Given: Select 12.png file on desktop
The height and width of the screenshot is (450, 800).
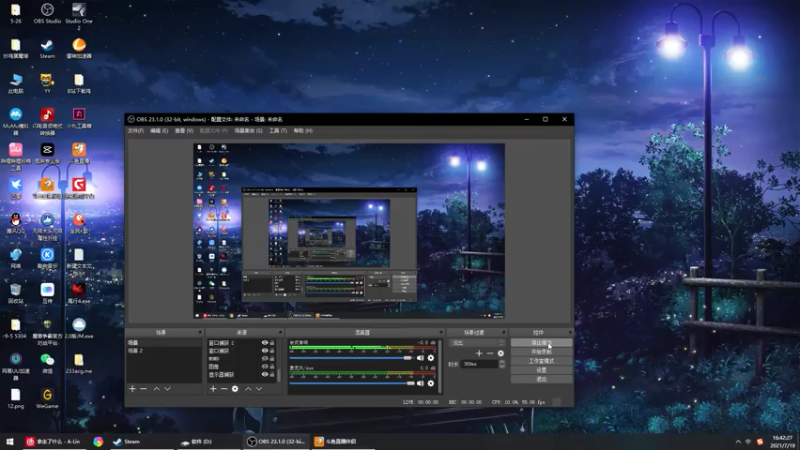Looking at the screenshot, I should (16, 398).
